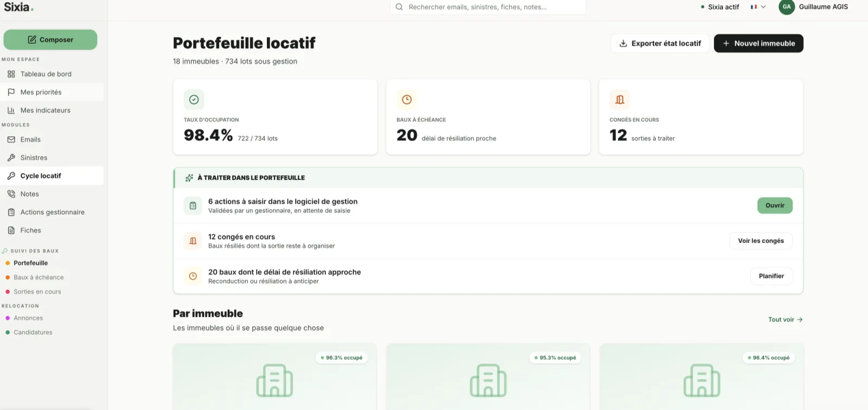Image resolution: width=868 pixels, height=410 pixels.
Task: Click the GA user avatar
Action: pyautogui.click(x=787, y=7)
